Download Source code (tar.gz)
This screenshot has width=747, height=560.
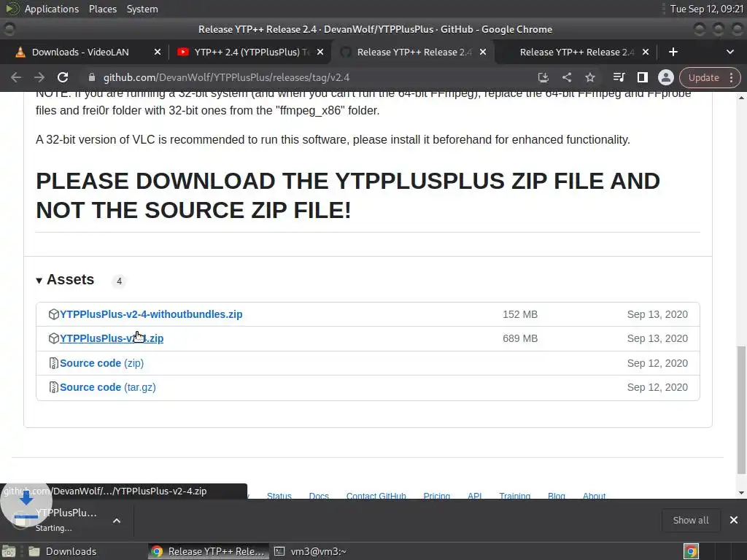[x=108, y=387]
